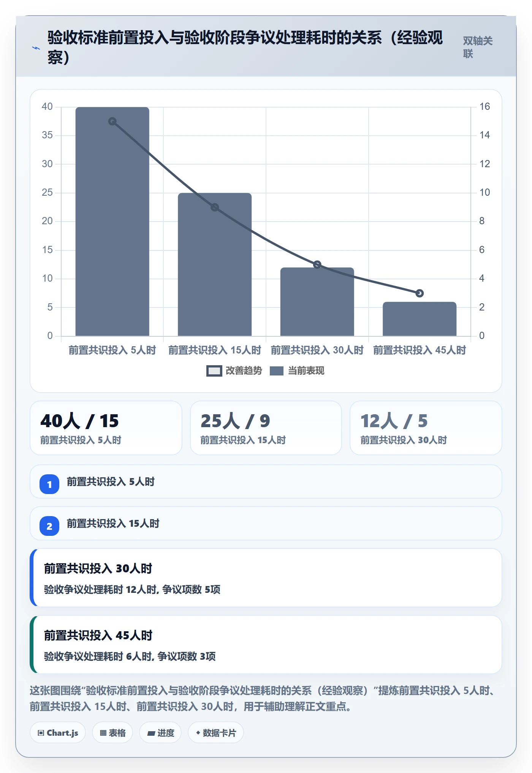Click the lightning bolt icon beside the title
This screenshot has width=532, height=773.
36,48
